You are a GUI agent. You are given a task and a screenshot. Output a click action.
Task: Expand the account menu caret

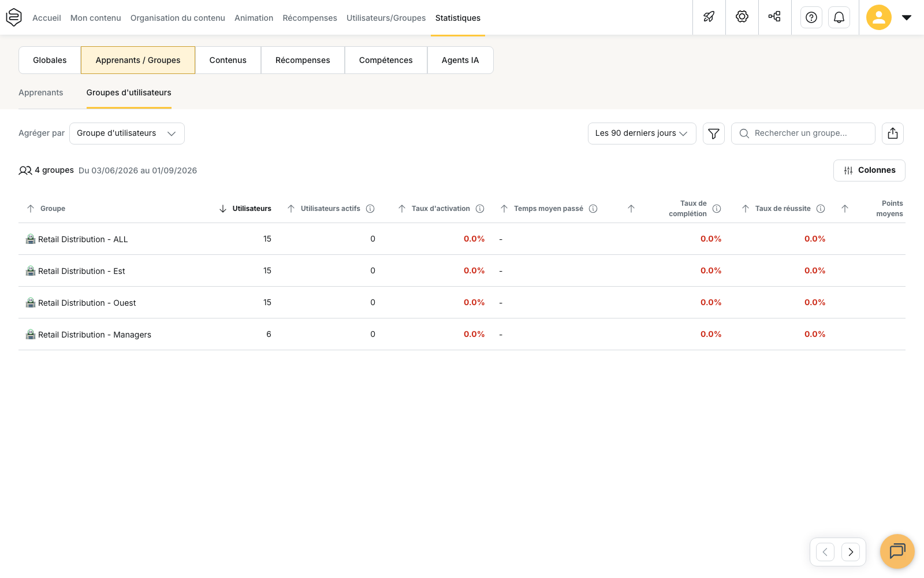[x=907, y=17]
